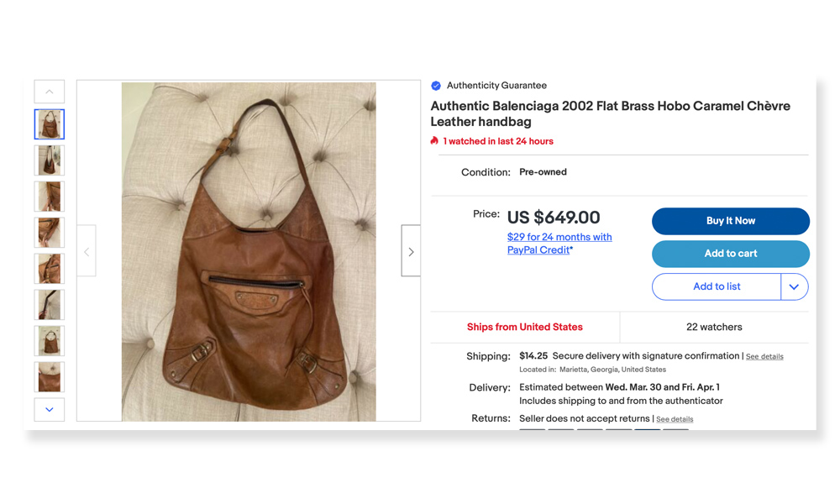This screenshot has width=840, height=504.
Task: Add the Balenciaga handbag to cart
Action: click(730, 254)
